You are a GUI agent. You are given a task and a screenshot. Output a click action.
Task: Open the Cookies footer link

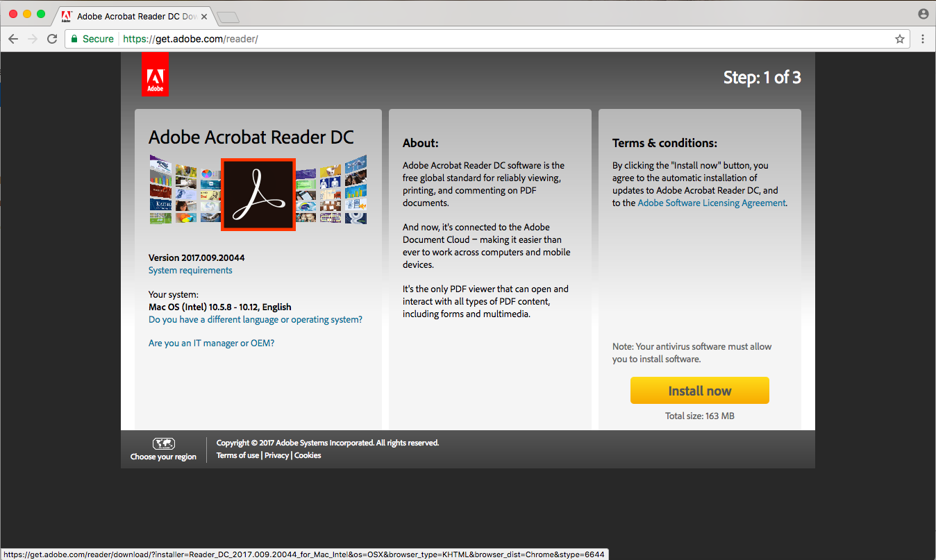point(308,455)
